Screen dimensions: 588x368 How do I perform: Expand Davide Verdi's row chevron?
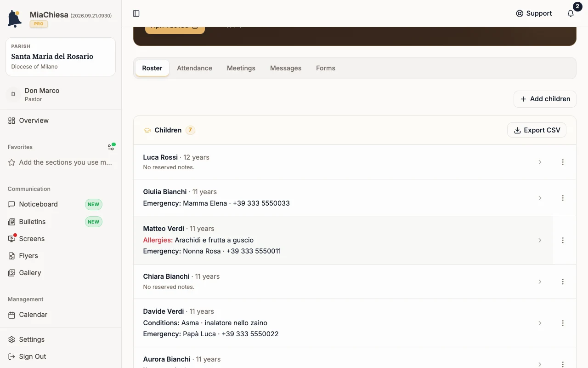click(540, 323)
